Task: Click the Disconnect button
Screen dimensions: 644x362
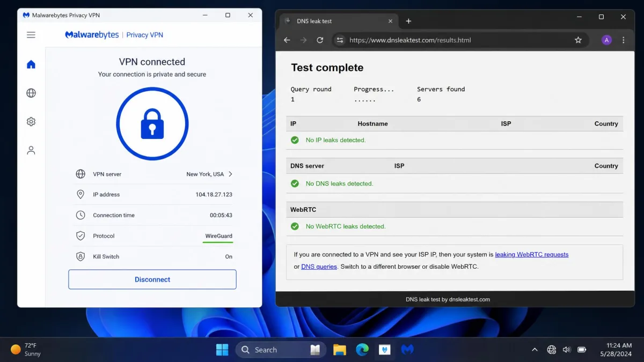Action: [x=152, y=279]
